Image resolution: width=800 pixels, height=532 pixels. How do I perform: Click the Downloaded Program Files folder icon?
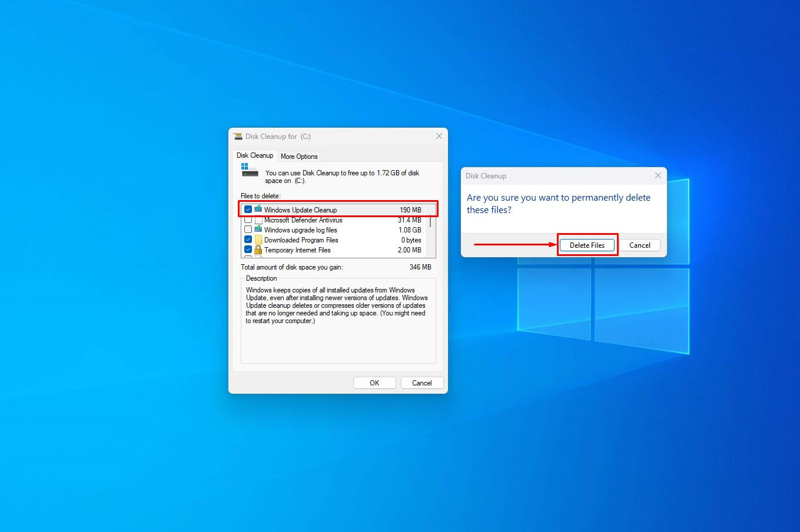tap(258, 240)
